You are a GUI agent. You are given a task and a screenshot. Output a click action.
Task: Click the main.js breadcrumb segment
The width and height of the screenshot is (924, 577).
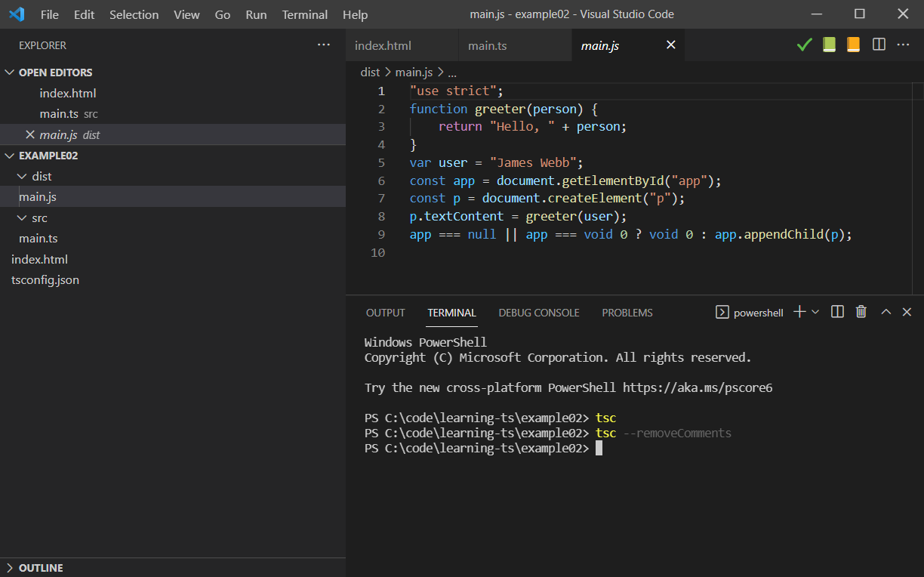414,73
